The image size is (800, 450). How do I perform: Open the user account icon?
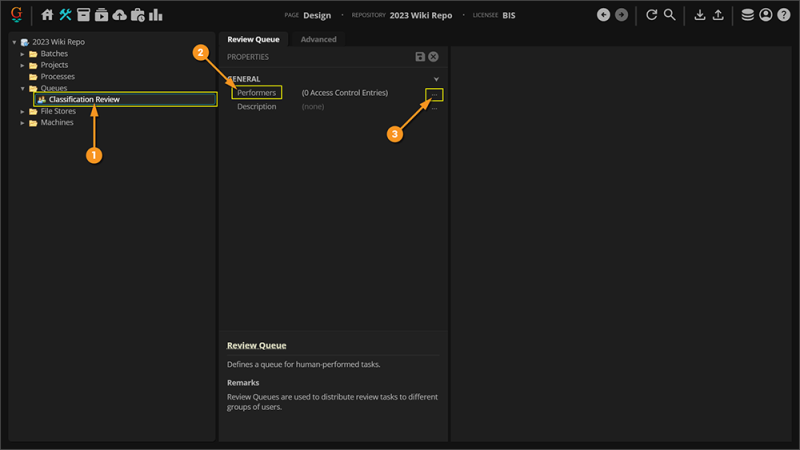point(765,15)
